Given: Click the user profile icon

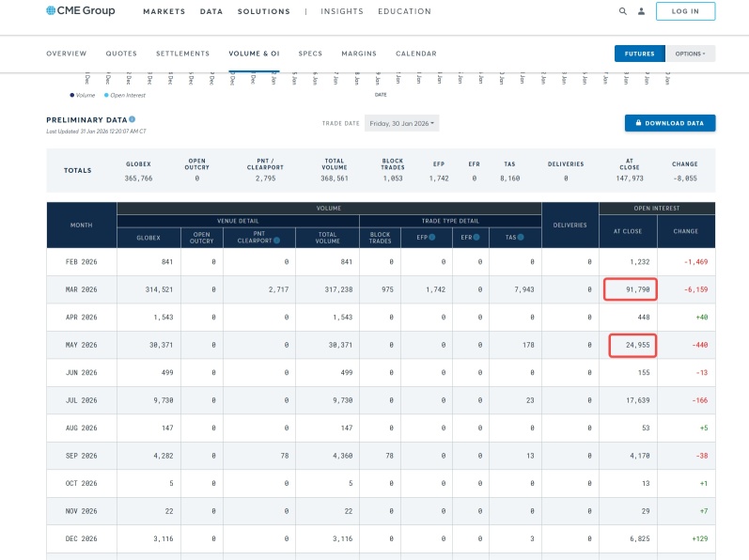Looking at the screenshot, I should pos(642,11).
